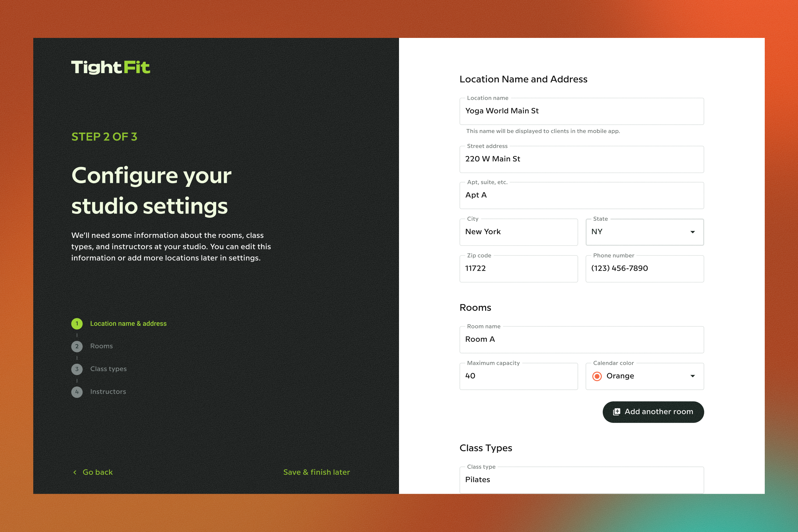Screen dimensions: 798x532
Task: Click the step 1 circle icon
Action: pyautogui.click(x=77, y=324)
